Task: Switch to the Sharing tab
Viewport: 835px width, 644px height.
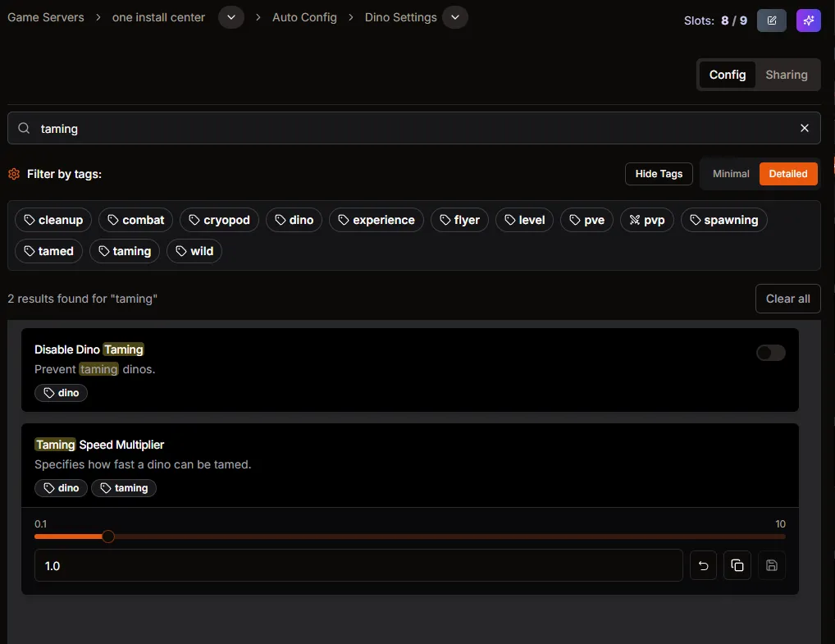Action: (787, 74)
